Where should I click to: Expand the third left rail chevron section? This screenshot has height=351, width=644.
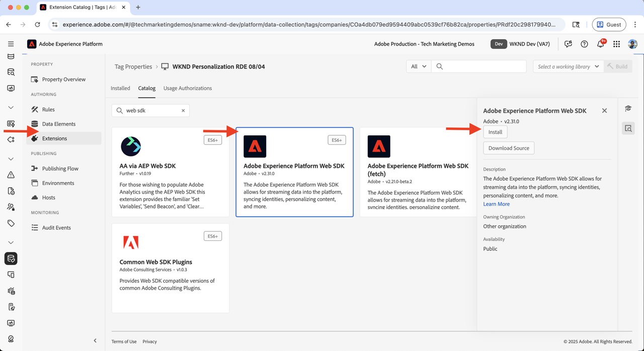(11, 242)
